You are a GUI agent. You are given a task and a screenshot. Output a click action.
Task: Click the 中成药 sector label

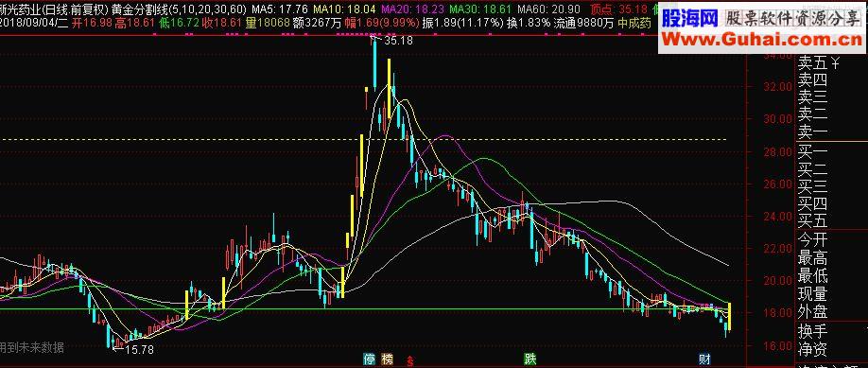click(x=634, y=23)
